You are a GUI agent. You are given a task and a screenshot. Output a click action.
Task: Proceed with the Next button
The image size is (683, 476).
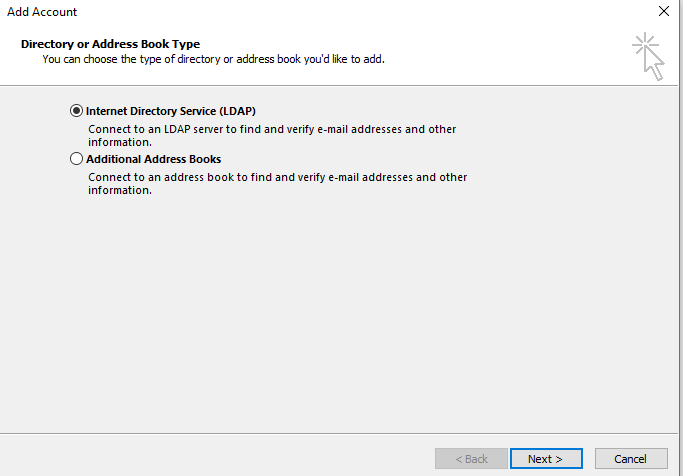(545, 459)
